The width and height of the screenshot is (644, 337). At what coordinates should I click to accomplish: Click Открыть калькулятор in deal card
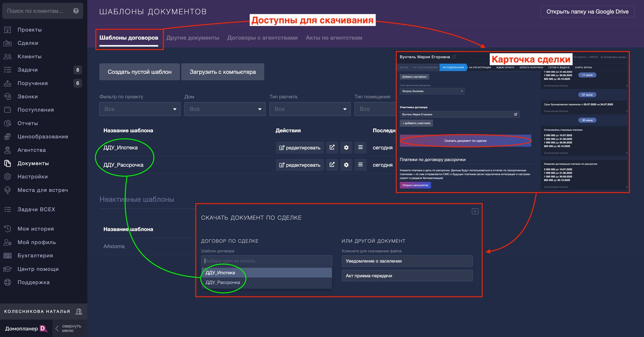[415, 185]
